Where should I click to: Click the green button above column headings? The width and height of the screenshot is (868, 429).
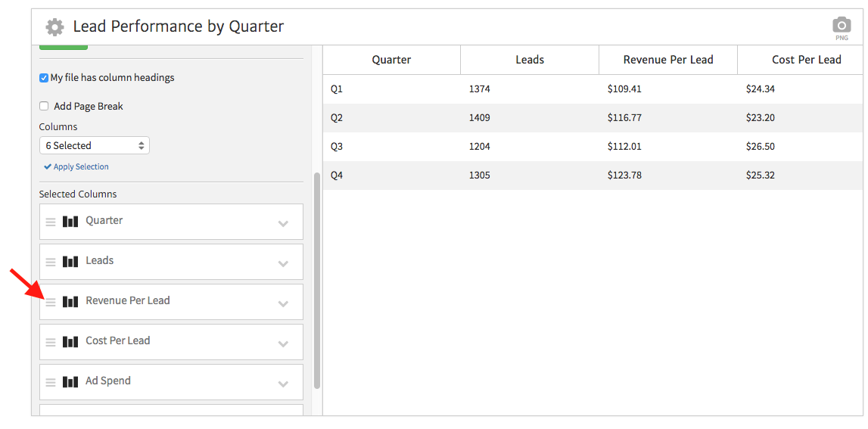coord(64,48)
